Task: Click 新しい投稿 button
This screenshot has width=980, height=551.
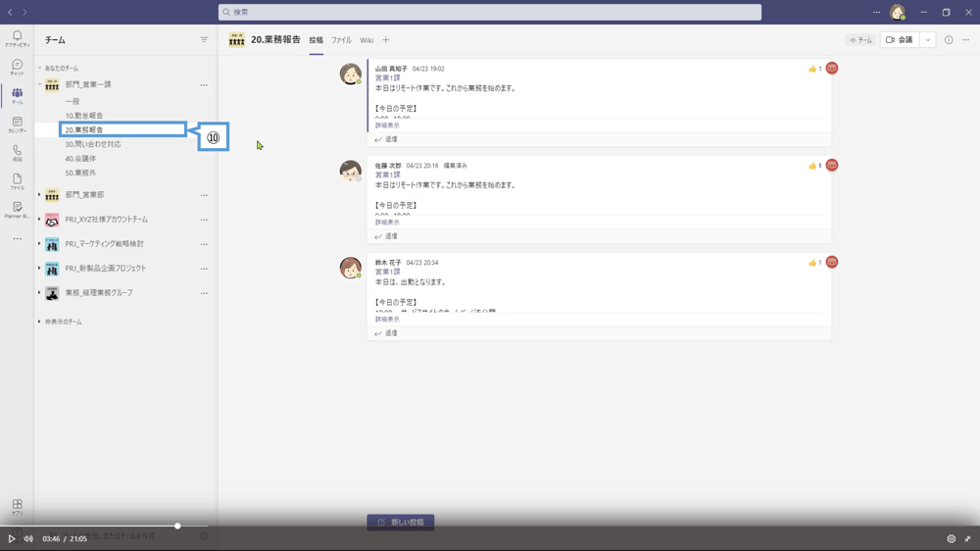Action: pyautogui.click(x=401, y=523)
